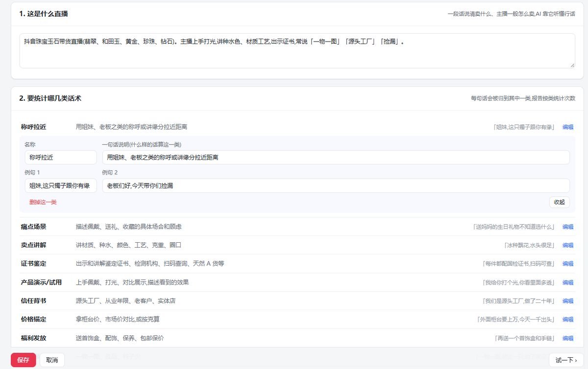Click the 取消 button
Viewport: 588px width, 369px height.
pyautogui.click(x=52, y=360)
